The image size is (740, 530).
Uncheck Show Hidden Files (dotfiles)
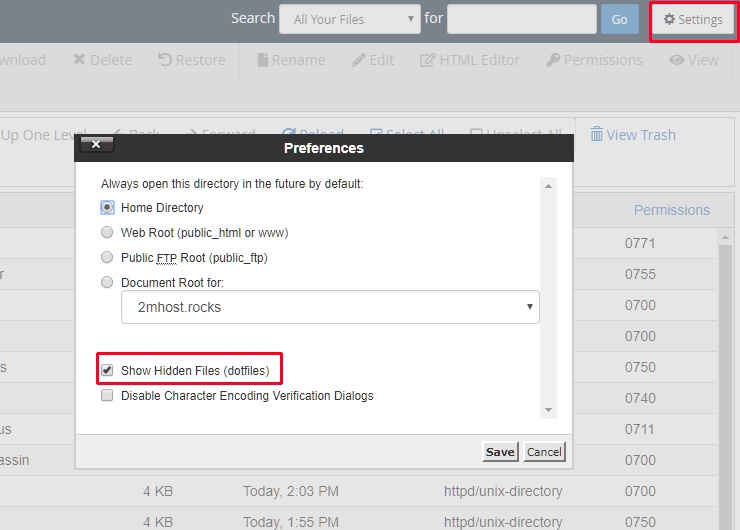tap(107, 370)
